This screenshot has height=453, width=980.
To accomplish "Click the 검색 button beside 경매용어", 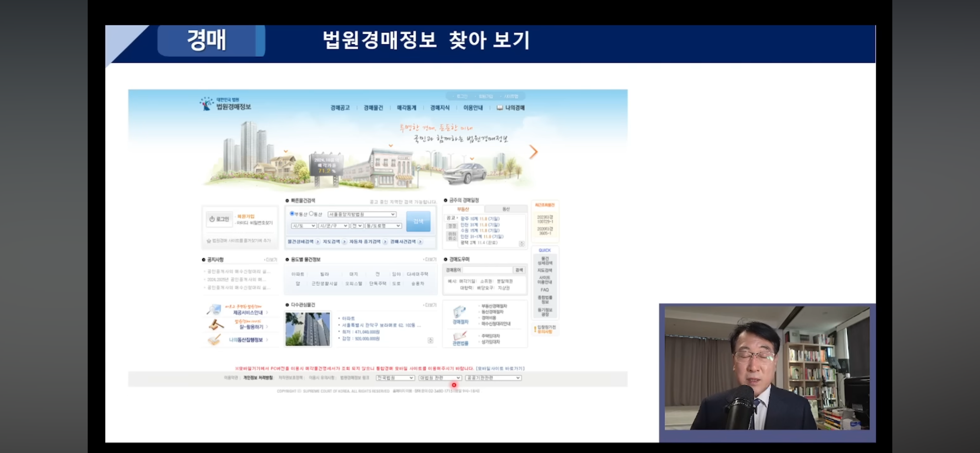I will [519, 270].
